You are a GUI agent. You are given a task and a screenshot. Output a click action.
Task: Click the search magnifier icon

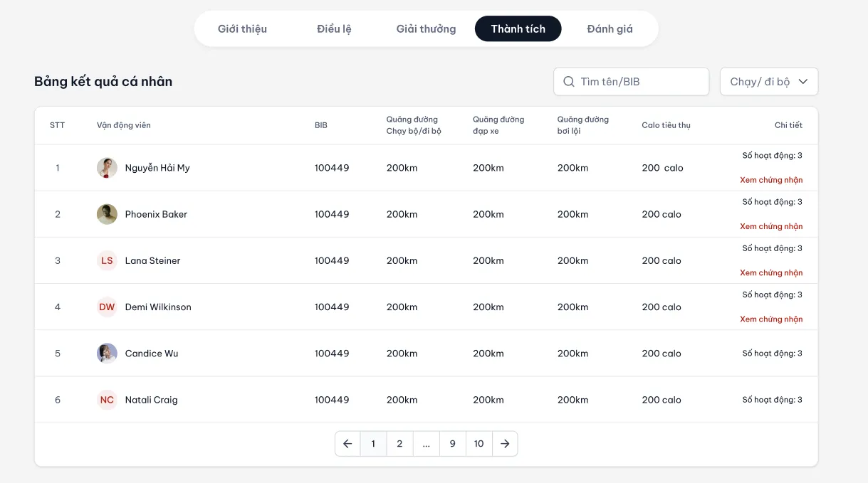568,82
